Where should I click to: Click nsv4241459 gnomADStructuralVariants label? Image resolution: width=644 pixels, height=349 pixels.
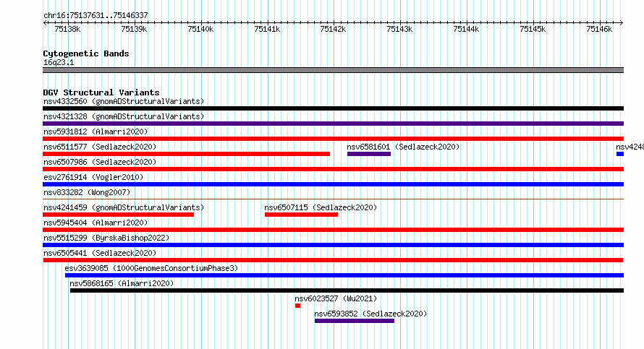tap(124, 207)
